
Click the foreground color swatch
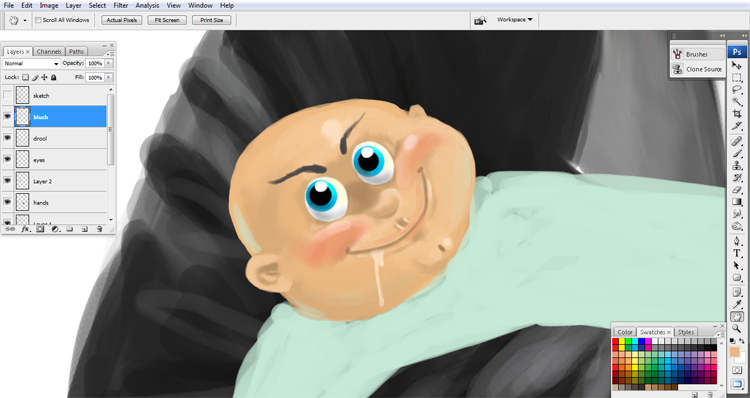pos(734,353)
